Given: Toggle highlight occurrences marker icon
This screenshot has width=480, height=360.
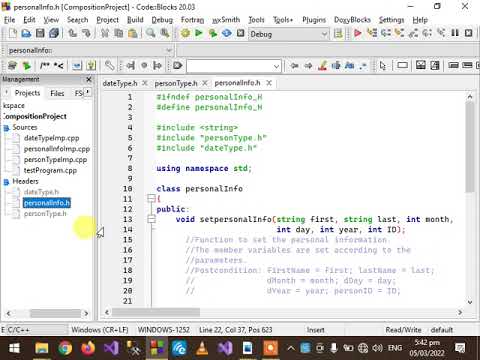Looking at the screenshot, I should tap(322, 66).
